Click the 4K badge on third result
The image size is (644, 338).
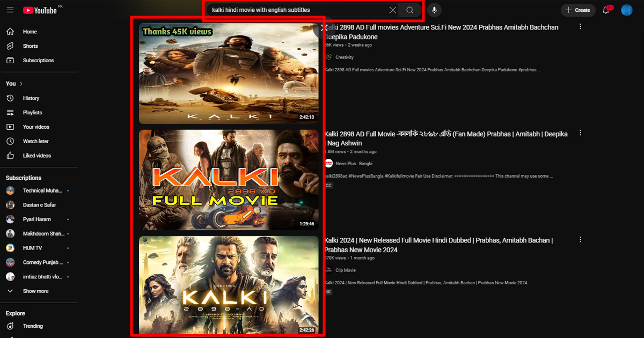pyautogui.click(x=328, y=292)
